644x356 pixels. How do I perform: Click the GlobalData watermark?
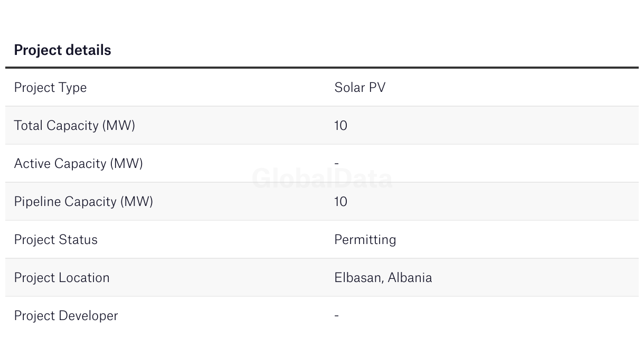pos(322,179)
